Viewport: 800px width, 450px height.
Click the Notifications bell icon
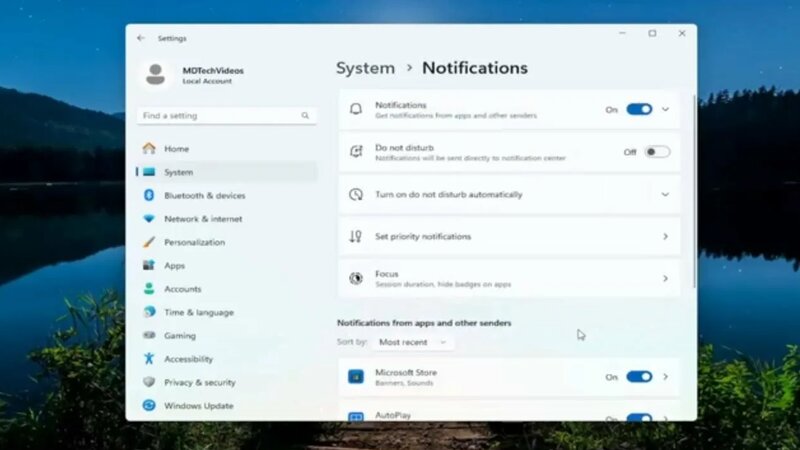click(356, 109)
